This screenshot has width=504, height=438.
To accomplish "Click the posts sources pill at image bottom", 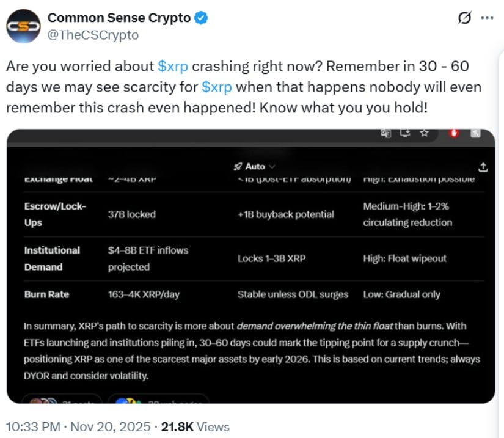I will (61, 400).
